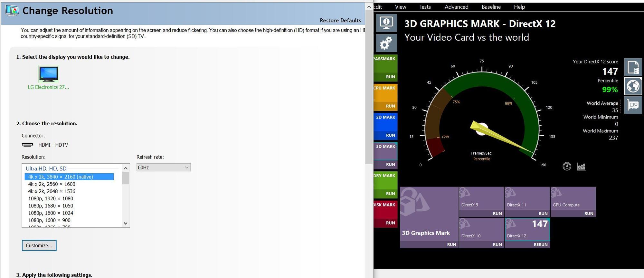Run the Disk Mark test

(390, 223)
